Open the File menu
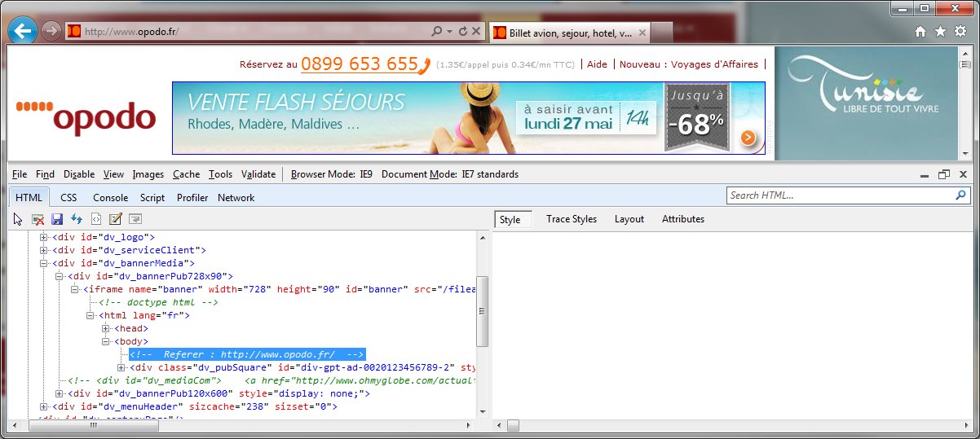The width and height of the screenshot is (980, 439). pyautogui.click(x=20, y=174)
